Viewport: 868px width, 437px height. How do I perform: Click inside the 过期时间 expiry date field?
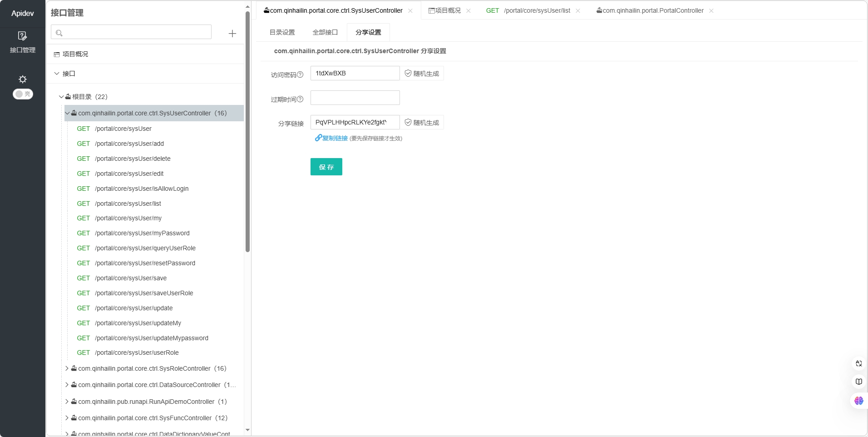(x=355, y=98)
